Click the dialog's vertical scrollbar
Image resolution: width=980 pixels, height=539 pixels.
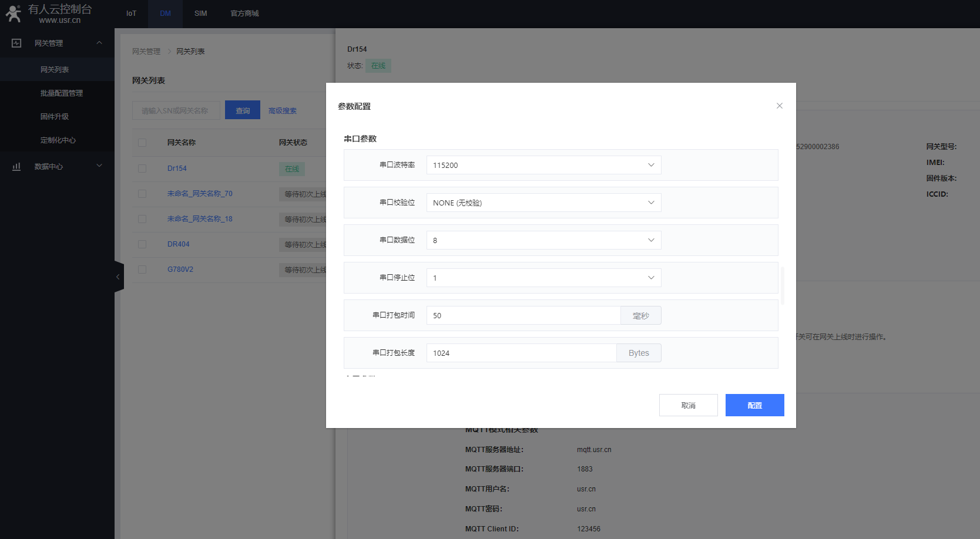pos(783,286)
